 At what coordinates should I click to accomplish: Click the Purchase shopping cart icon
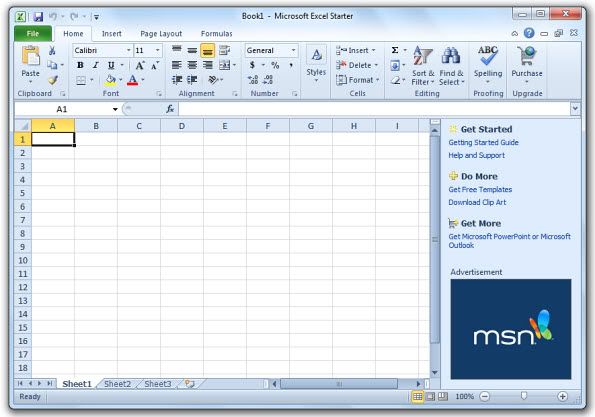(x=527, y=56)
